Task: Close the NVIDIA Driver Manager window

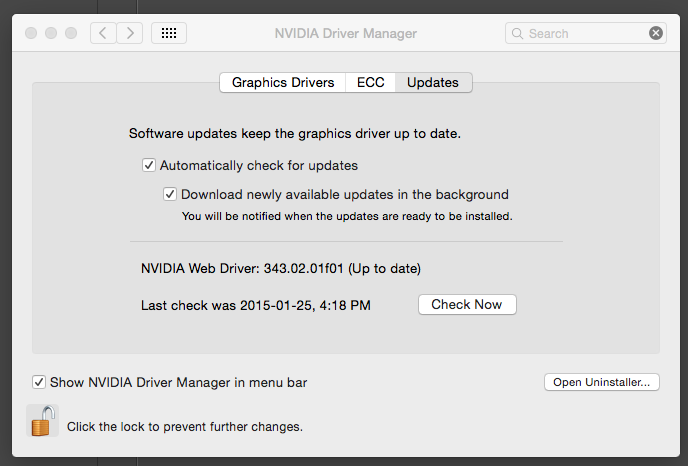Action: [31, 33]
